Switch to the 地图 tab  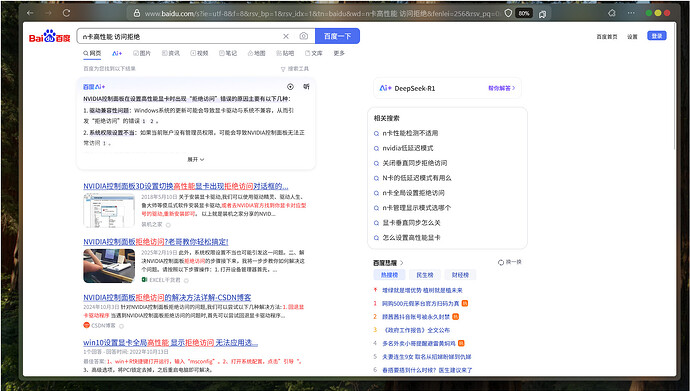point(257,53)
